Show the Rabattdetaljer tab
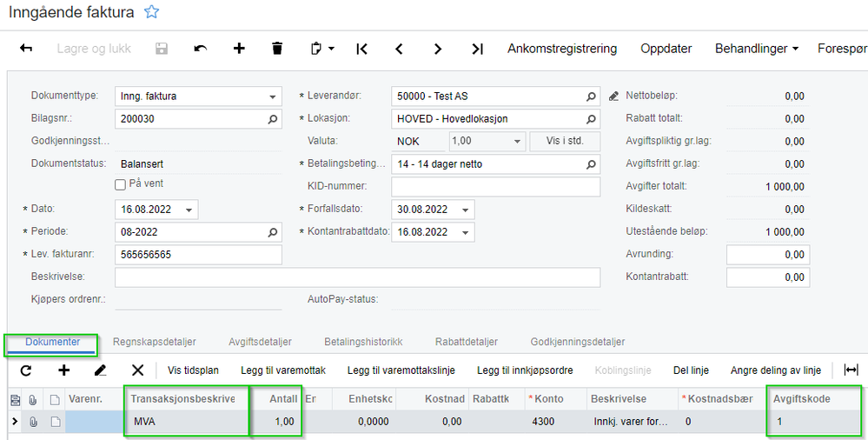The width and height of the screenshot is (868, 440). (x=467, y=342)
